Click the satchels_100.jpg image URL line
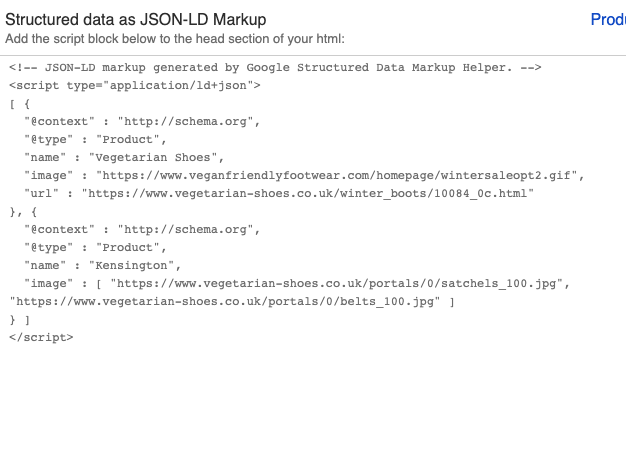This screenshot has height=449, width=626. click(297, 284)
